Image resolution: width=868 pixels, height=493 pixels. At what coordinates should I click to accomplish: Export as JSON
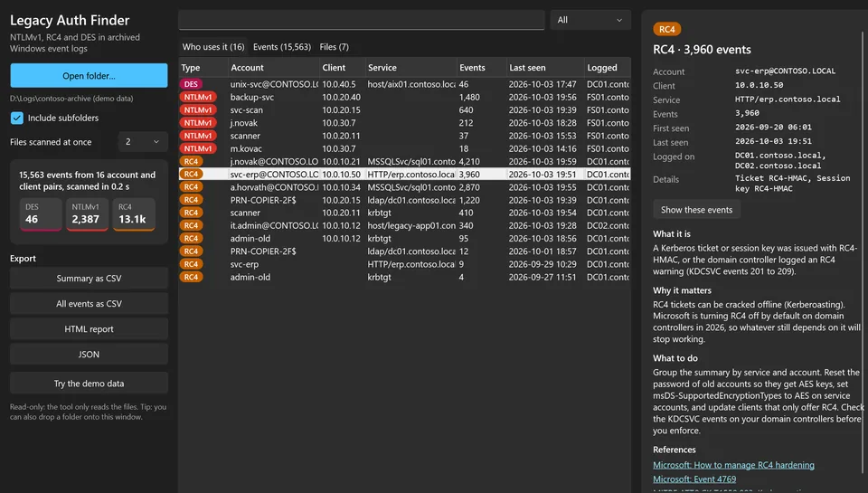click(x=89, y=355)
